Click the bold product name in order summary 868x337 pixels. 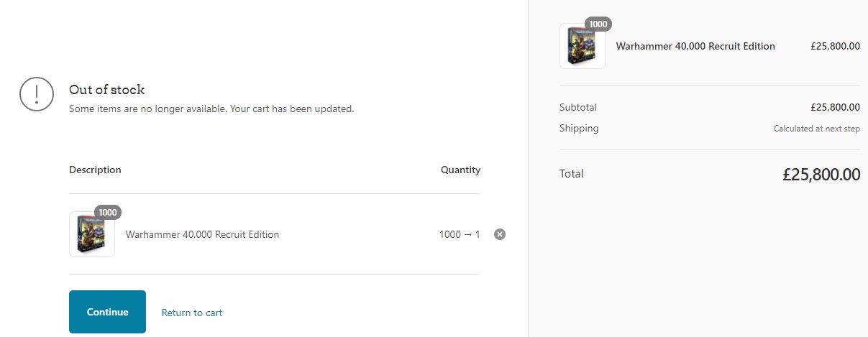[695, 46]
